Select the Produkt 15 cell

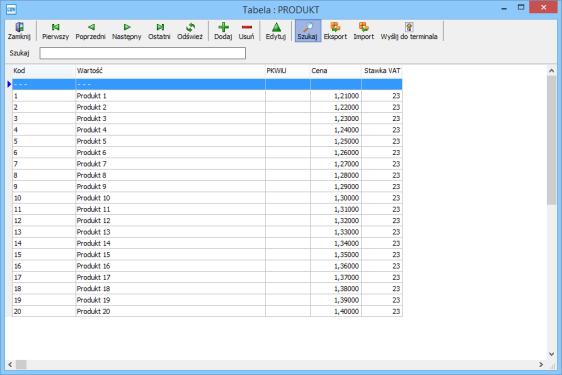pyautogui.click(x=170, y=255)
